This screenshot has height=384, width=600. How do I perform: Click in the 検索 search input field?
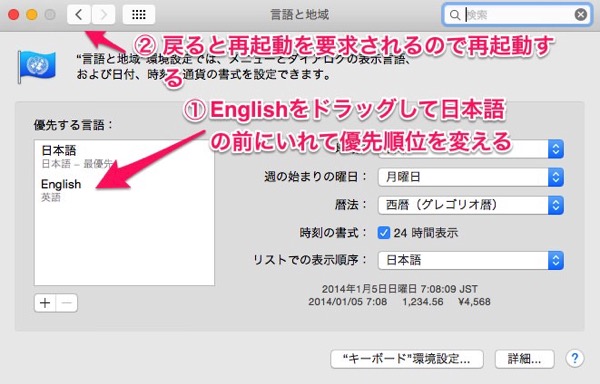518,15
